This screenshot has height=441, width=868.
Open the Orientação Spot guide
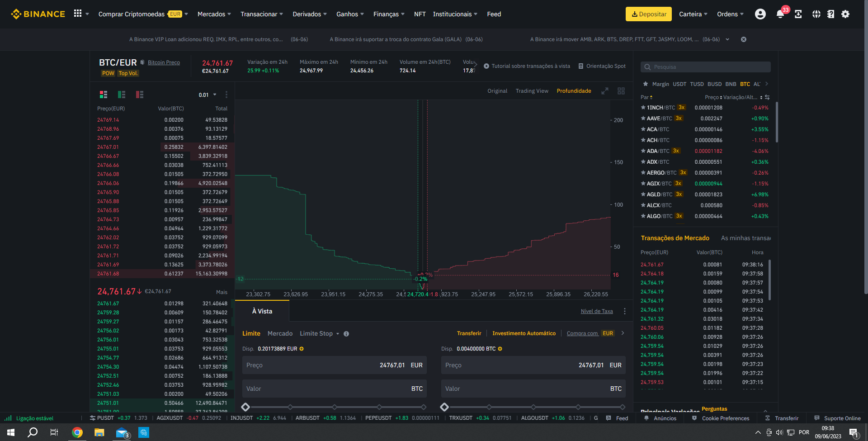(x=602, y=66)
